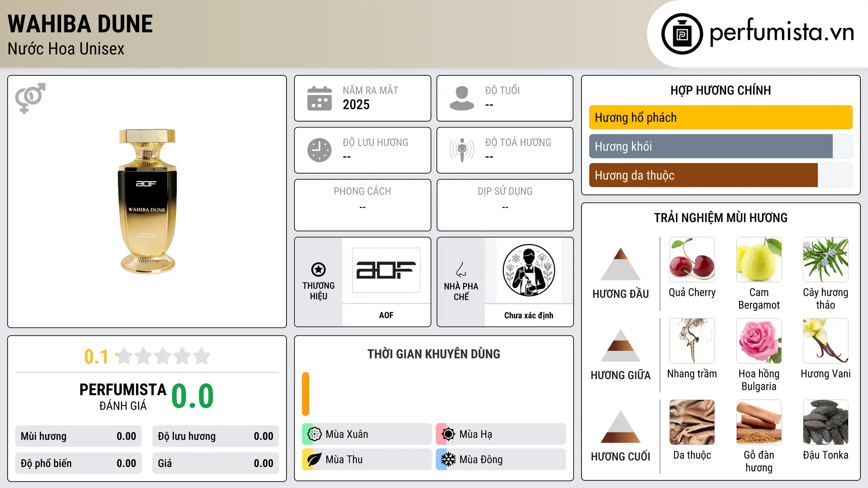Click the orange 0.1 rating number

(96, 357)
